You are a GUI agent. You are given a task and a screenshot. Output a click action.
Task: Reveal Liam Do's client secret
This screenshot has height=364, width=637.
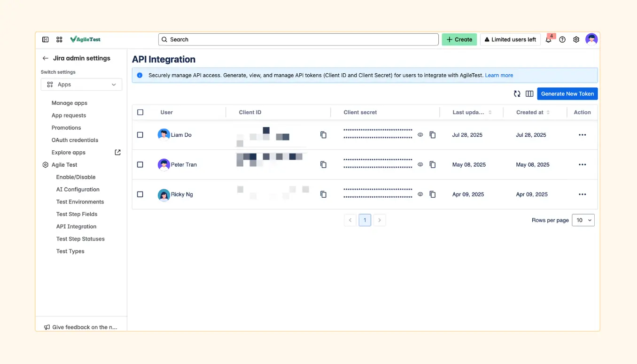pos(420,135)
